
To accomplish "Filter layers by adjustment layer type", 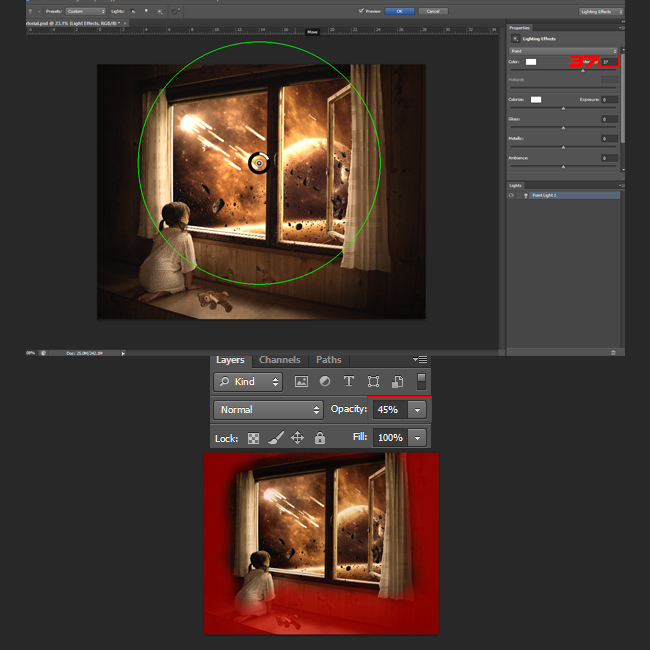I will [325, 382].
